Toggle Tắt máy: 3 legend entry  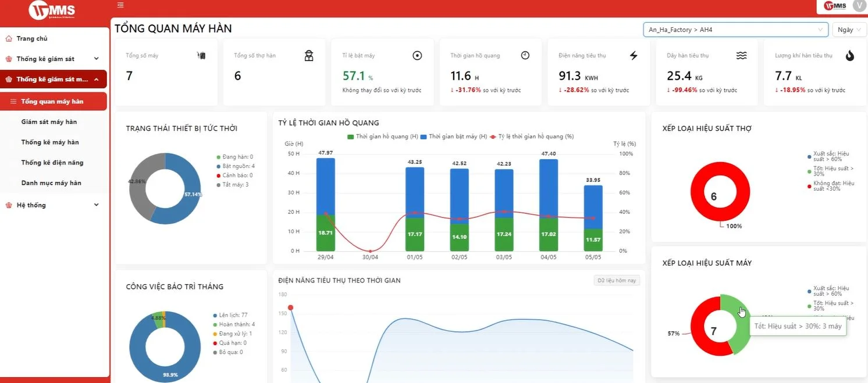click(233, 185)
